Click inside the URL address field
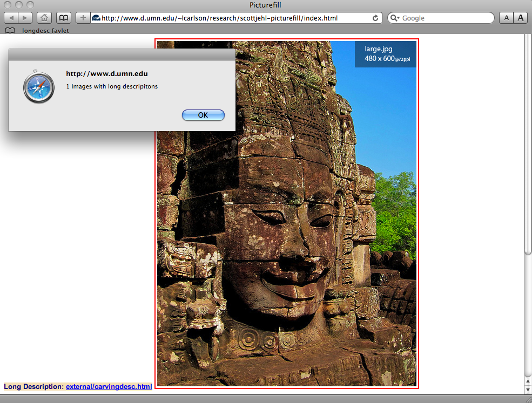The width and height of the screenshot is (532, 403). (x=232, y=18)
